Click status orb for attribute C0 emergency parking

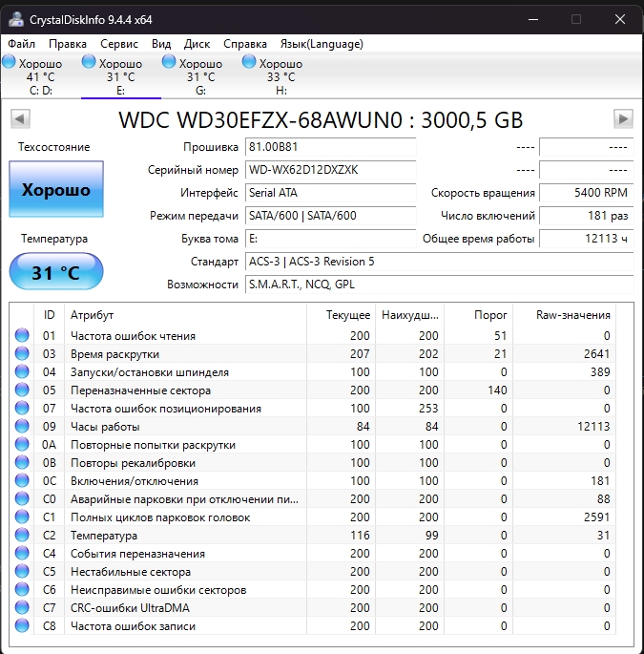pyautogui.click(x=22, y=498)
